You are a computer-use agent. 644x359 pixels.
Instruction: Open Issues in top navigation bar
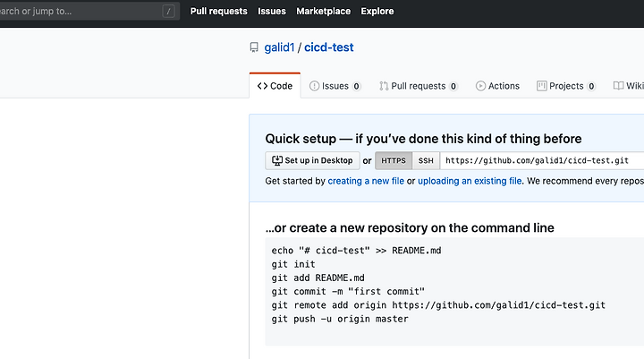coord(272,11)
